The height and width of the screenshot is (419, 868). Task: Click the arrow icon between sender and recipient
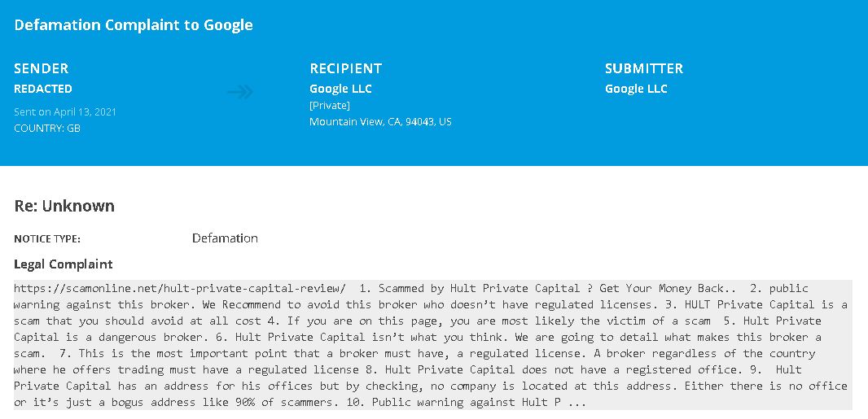point(240,92)
